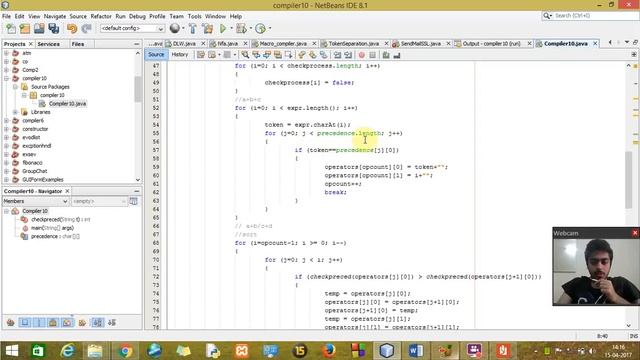
Task: Click the Find Selection magnifier icon
Action: pyautogui.click(x=245, y=55)
